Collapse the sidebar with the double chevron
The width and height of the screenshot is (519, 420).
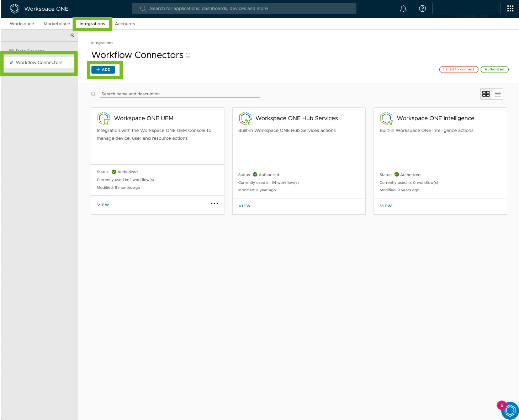point(72,35)
